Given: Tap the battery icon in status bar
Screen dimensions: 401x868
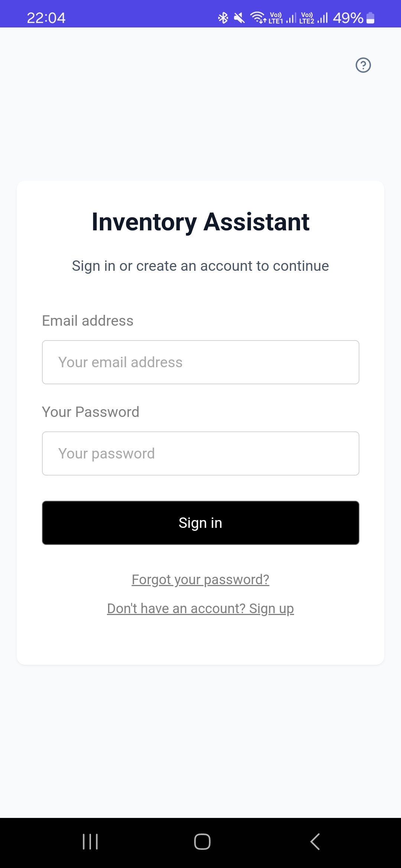Looking at the screenshot, I should tap(370, 18).
